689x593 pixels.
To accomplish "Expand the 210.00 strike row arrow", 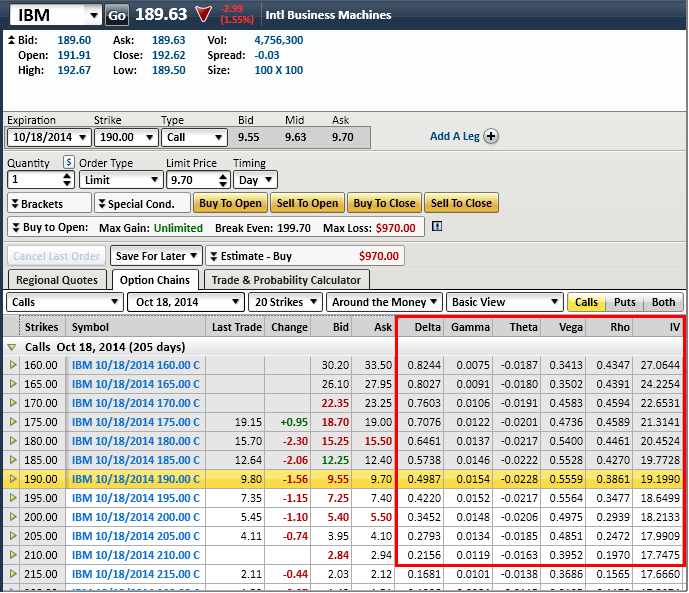I will pos(13,555).
